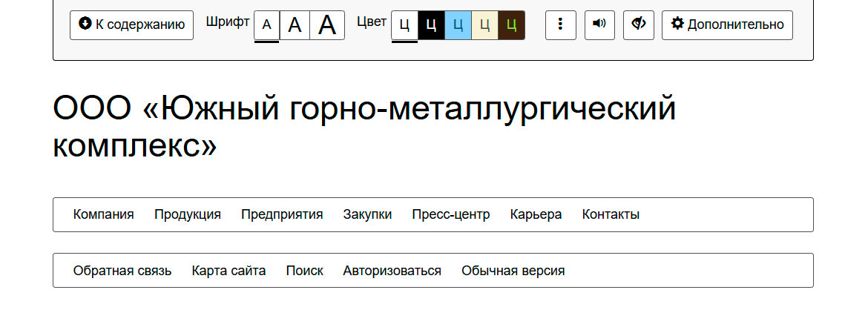The width and height of the screenshot is (868, 310).
Task: Go to the Закупки section
Action: coord(367,214)
